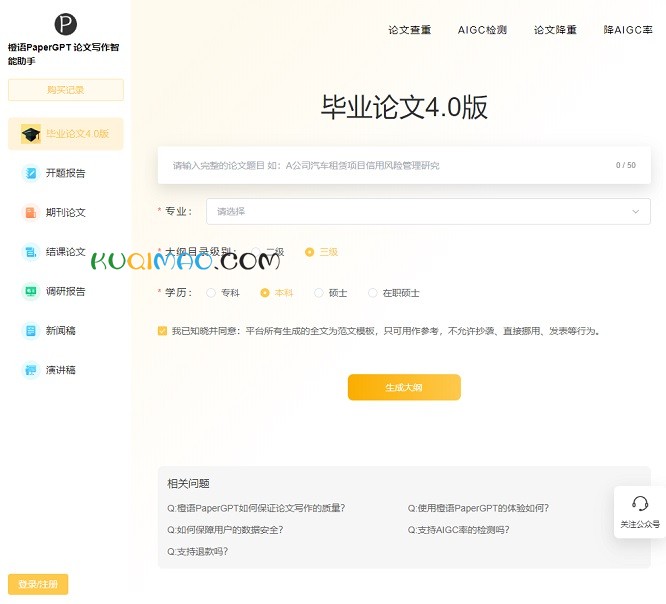Click the 调研报告 green icon
Screen dimensions: 666x604
click(31, 291)
